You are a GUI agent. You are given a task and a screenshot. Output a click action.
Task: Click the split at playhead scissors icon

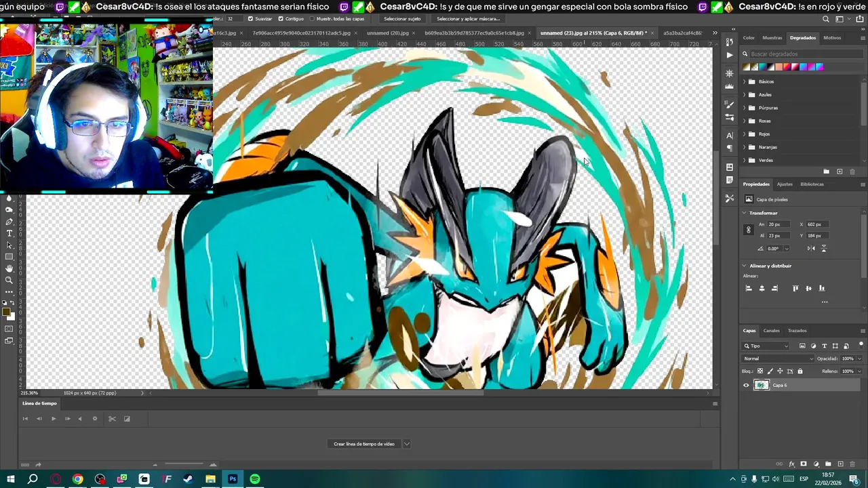(112, 419)
